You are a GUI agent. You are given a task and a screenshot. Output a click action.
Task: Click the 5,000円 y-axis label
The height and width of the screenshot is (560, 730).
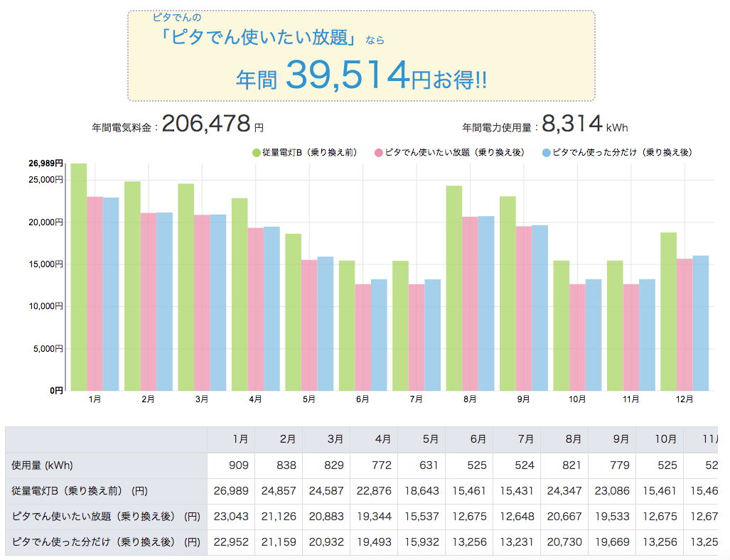click(48, 349)
